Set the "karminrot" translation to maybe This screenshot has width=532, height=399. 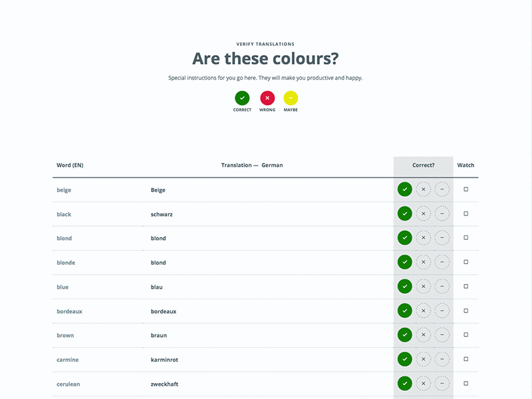click(x=442, y=359)
